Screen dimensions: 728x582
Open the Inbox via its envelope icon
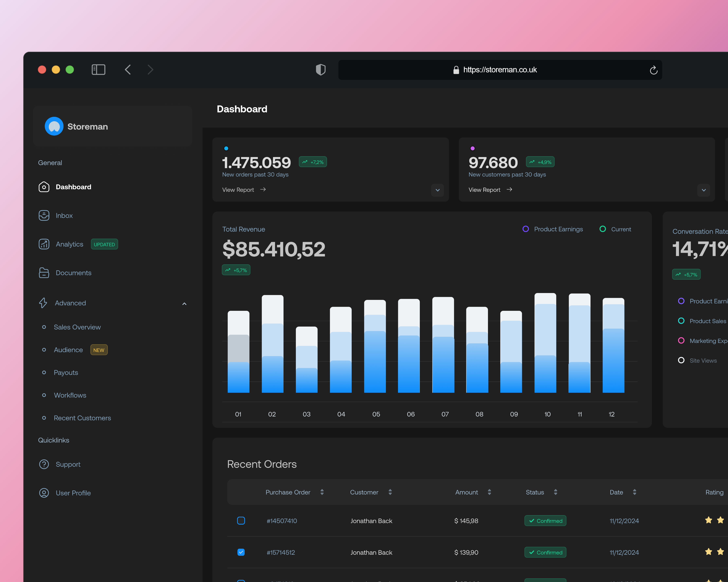tap(44, 215)
